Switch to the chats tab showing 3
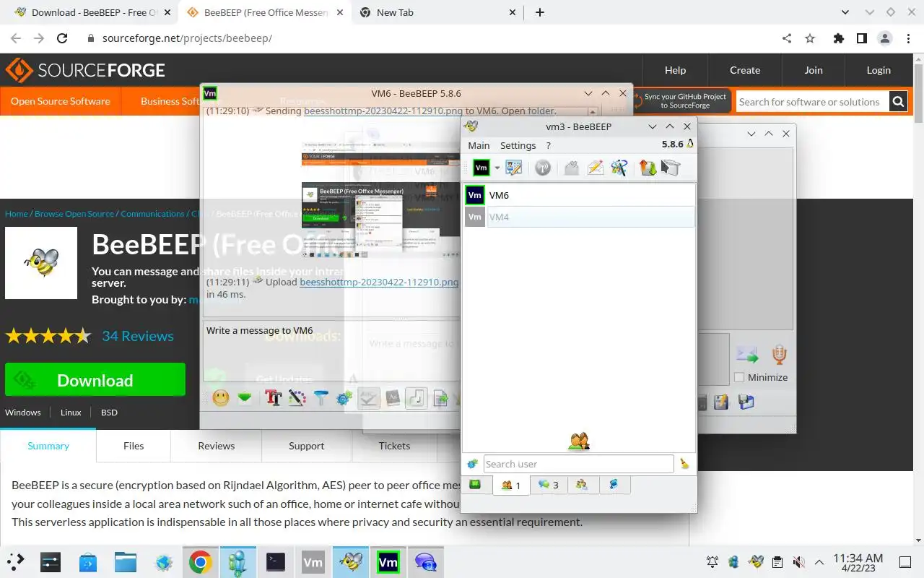Screen dimensions: 924x578 (x=548, y=485)
